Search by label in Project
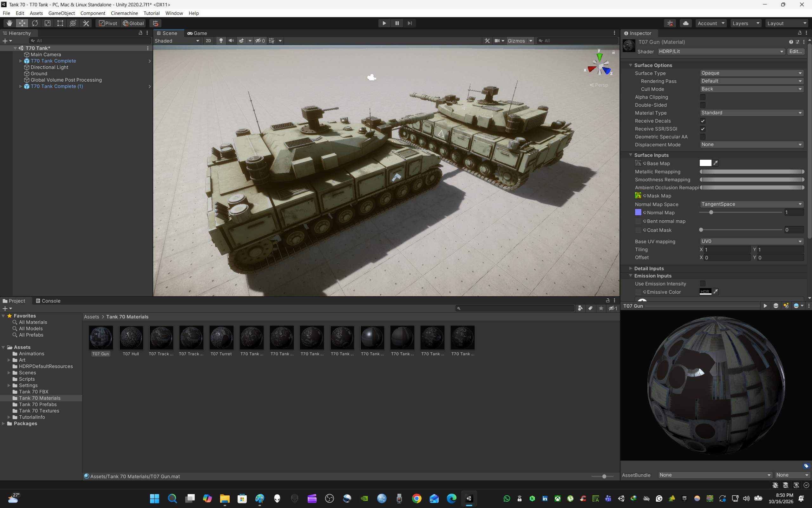Image resolution: width=812 pixels, height=508 pixels. (590, 308)
